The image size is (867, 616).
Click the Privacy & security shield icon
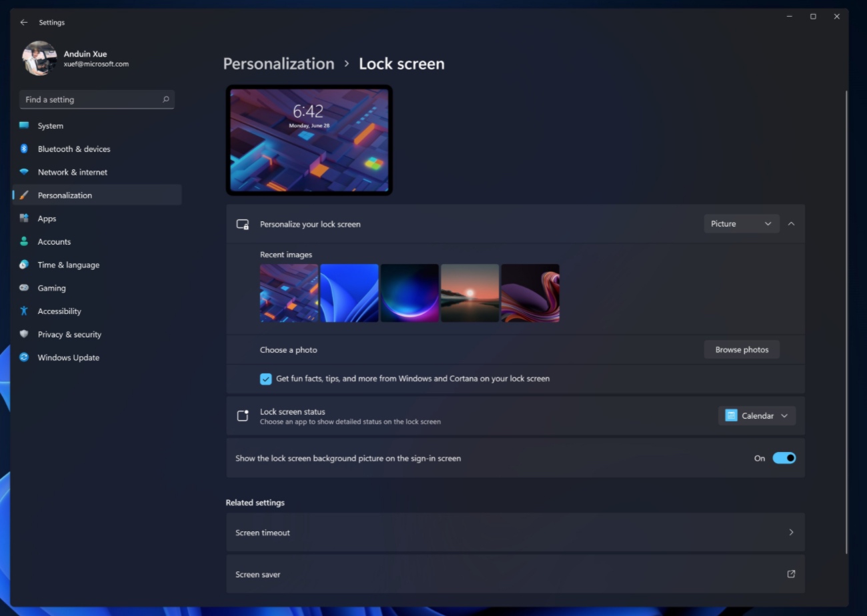click(24, 334)
